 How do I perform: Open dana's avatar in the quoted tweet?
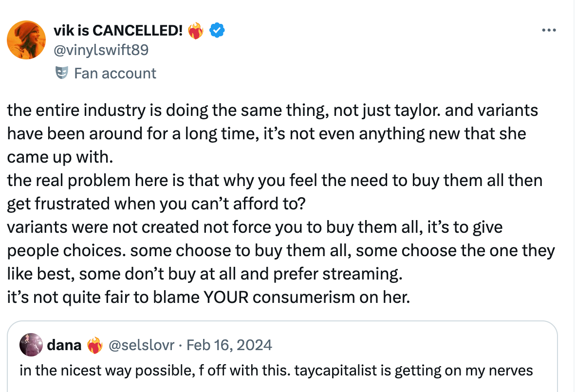[31, 345]
